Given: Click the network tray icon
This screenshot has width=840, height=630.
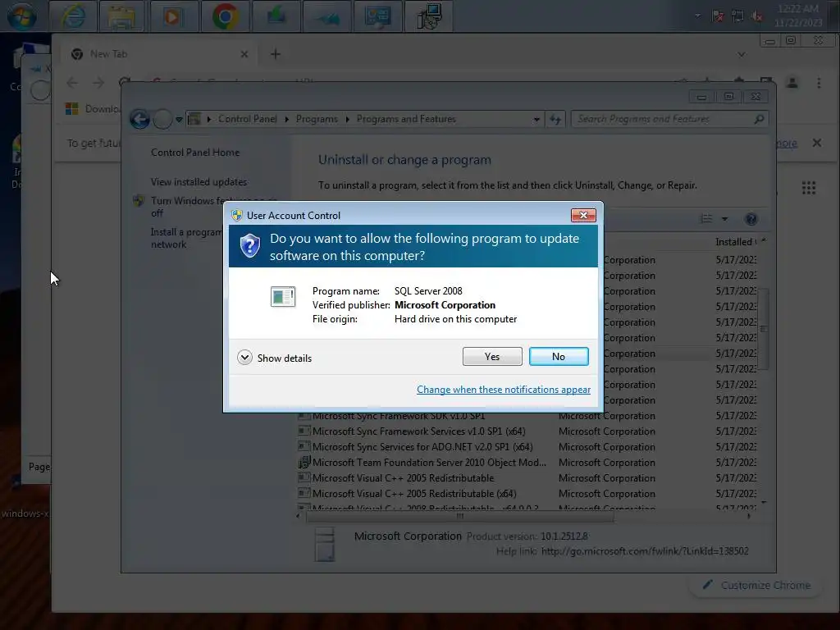Looking at the screenshot, I should (737, 16).
